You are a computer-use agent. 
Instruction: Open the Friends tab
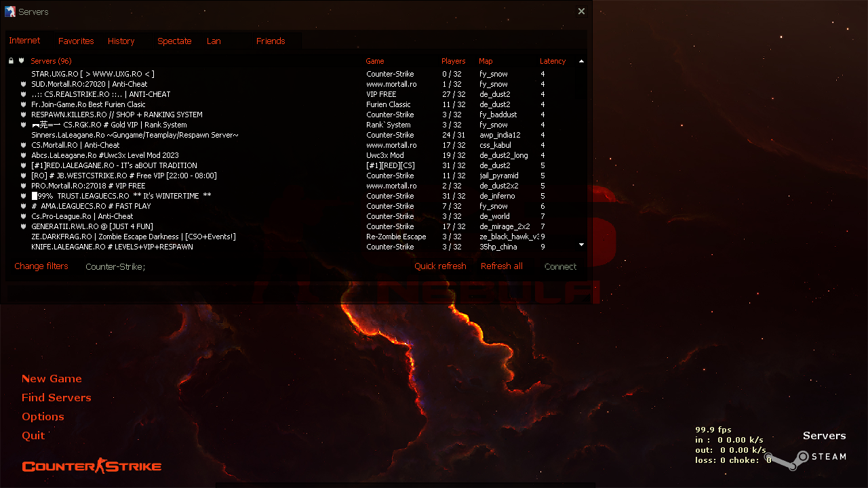(271, 41)
